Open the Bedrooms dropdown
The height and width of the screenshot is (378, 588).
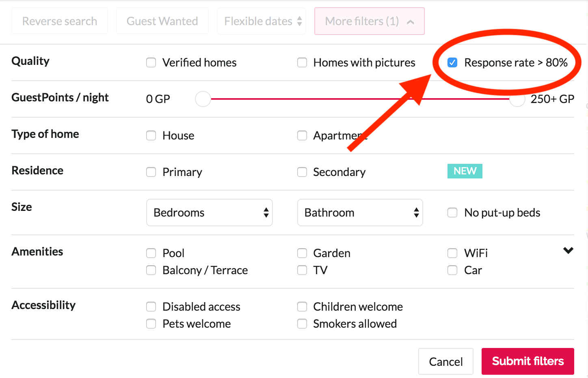pos(210,213)
